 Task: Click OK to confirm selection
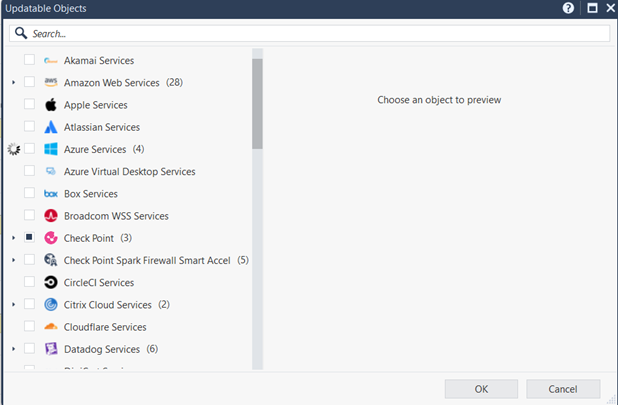(x=481, y=389)
